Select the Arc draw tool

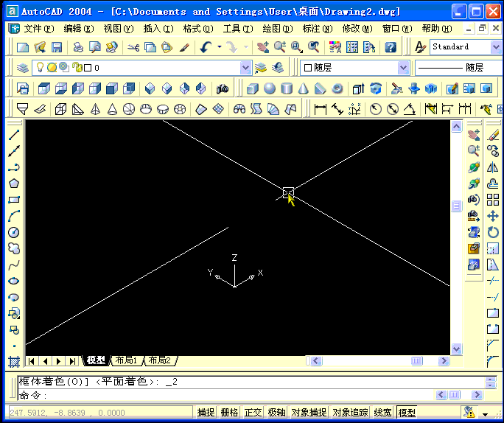click(14, 216)
